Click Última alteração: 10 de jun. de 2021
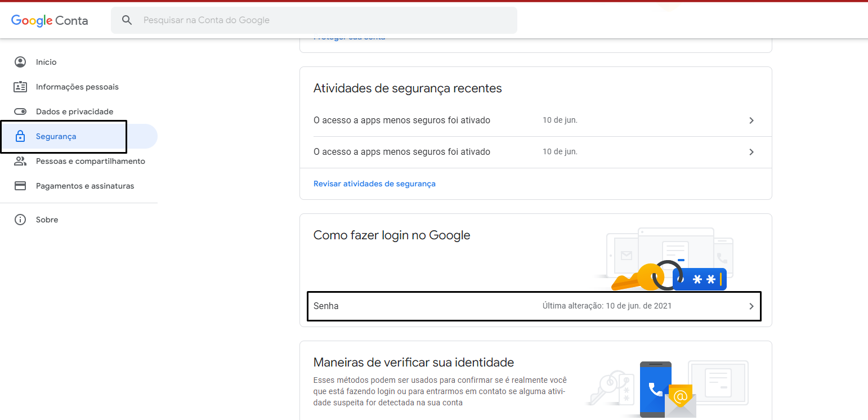The image size is (868, 420). click(x=607, y=306)
